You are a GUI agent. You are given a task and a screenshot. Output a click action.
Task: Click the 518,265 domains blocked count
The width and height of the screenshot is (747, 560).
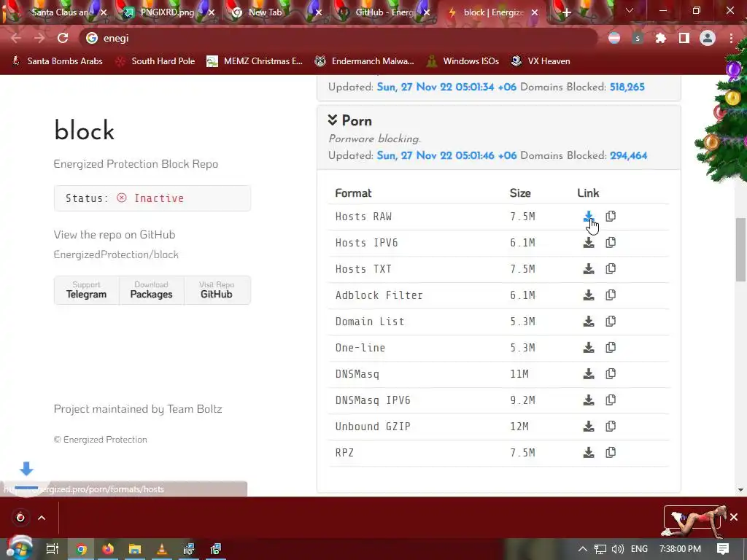[627, 87]
